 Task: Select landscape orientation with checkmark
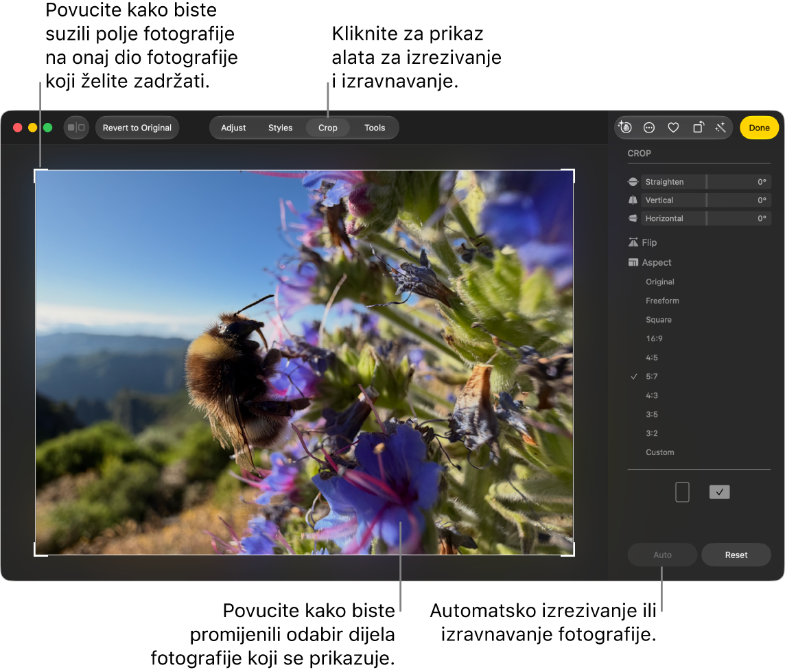pyautogui.click(x=719, y=491)
